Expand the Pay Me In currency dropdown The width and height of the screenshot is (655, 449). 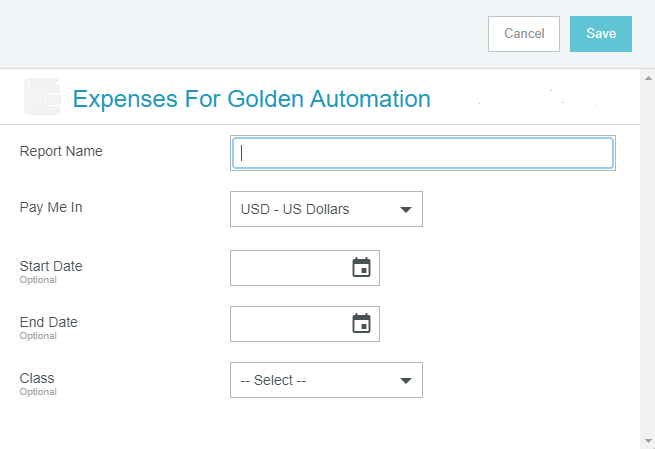point(326,209)
